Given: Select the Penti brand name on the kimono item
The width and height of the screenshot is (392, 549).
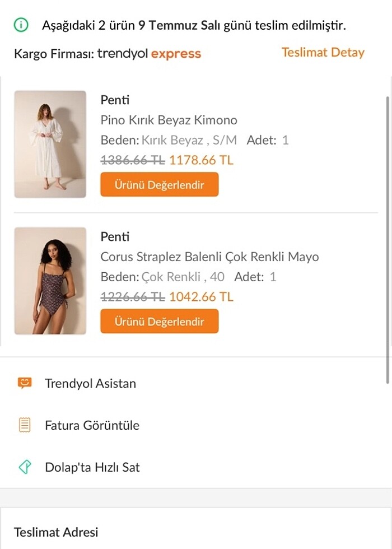Looking at the screenshot, I should click(114, 100).
